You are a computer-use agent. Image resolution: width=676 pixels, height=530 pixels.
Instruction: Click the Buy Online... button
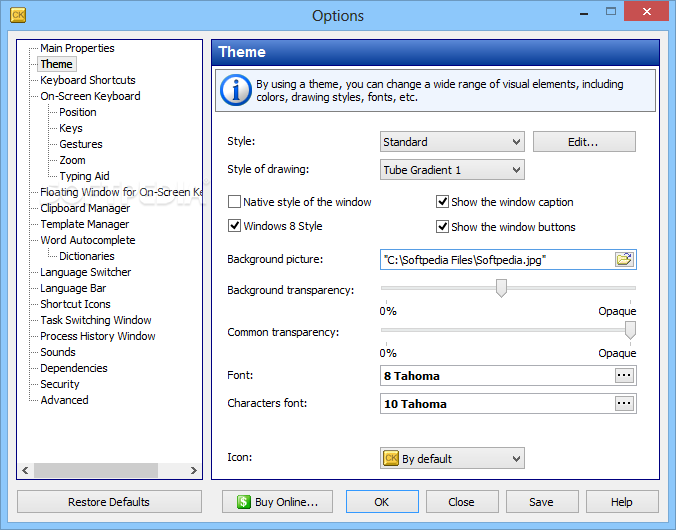click(x=277, y=502)
